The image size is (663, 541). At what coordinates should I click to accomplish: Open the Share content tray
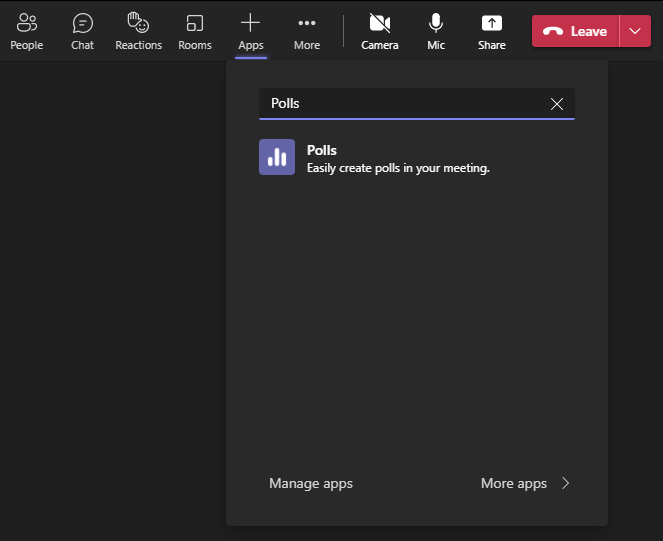tap(491, 31)
